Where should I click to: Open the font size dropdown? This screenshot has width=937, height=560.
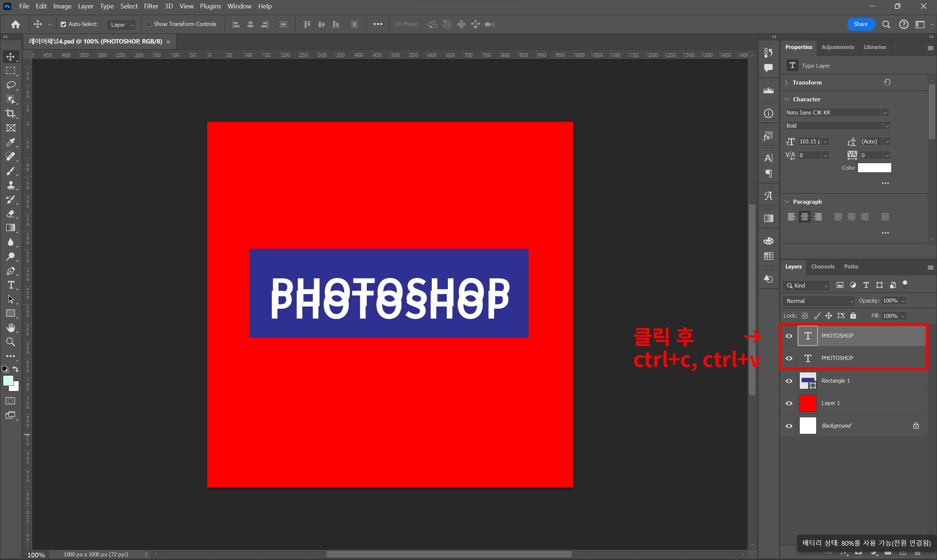[825, 142]
